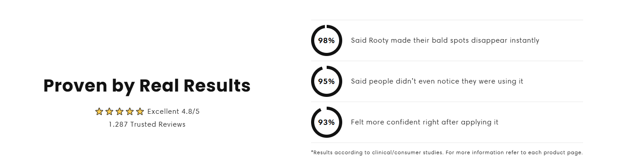Viewport: 644px width, 164px height.
Task: Click the second gold rating star
Action: click(x=109, y=112)
